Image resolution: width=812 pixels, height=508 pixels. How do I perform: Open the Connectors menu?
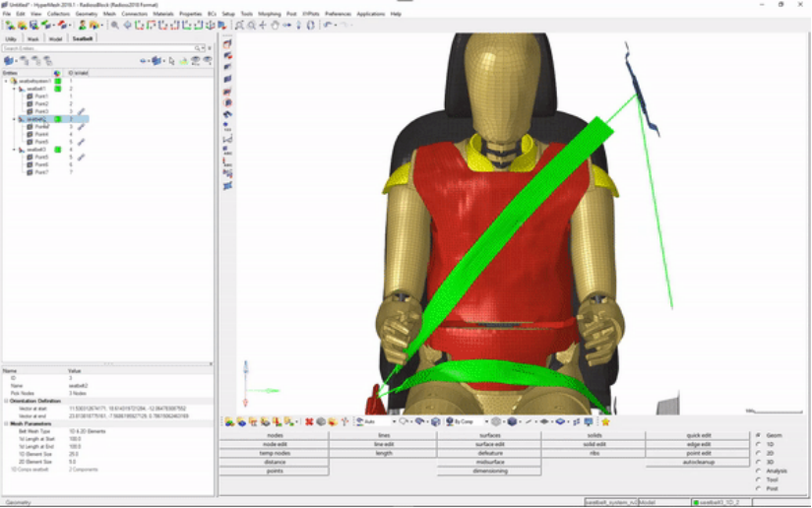[134, 14]
